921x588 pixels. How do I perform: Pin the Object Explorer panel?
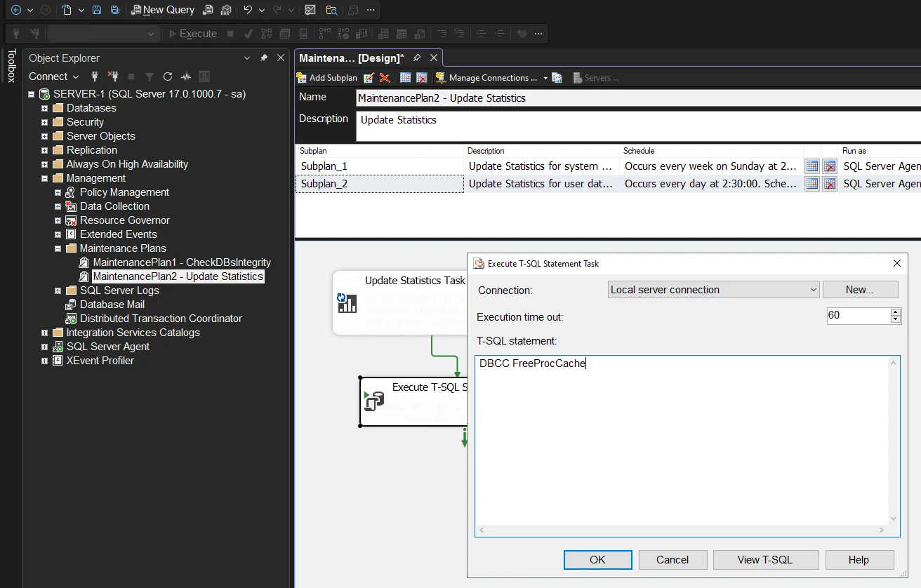pyautogui.click(x=264, y=58)
